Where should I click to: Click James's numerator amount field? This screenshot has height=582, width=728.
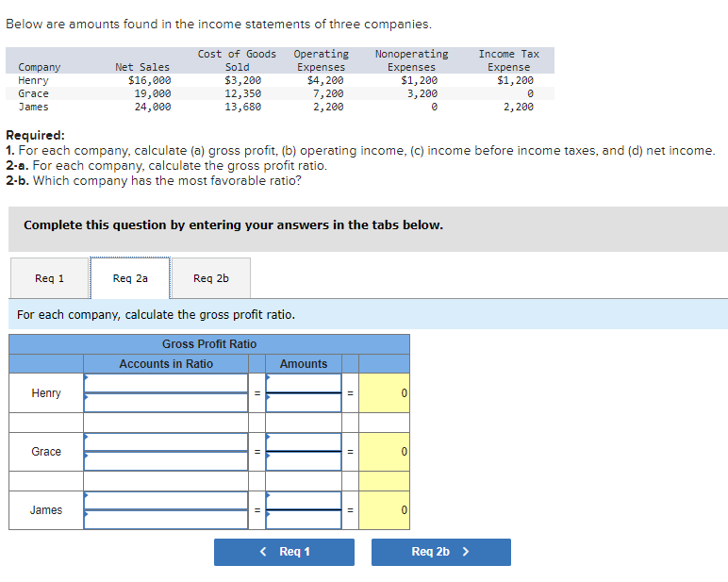coord(304,500)
